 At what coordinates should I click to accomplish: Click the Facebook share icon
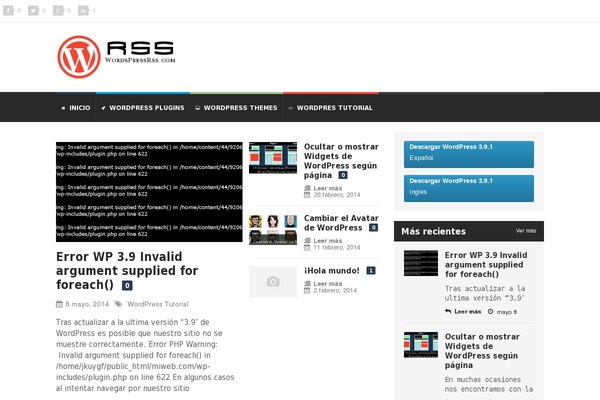pos(8,10)
